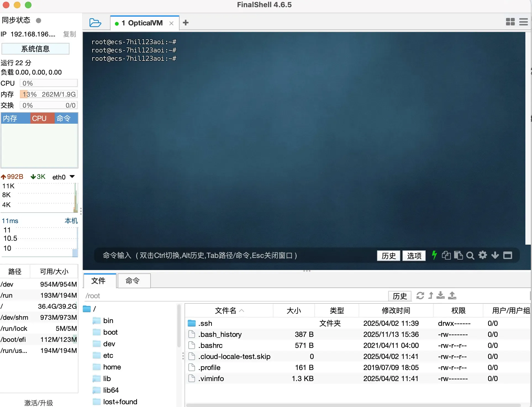Change sort order via the 文件名 column arrow
Screen dimensions: 532x407
[x=242, y=310]
